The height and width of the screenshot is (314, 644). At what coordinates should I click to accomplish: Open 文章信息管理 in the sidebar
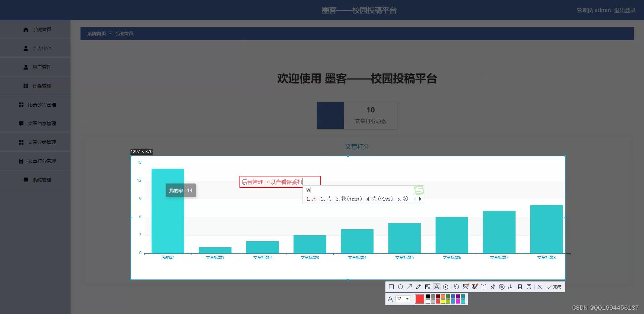tap(35, 123)
